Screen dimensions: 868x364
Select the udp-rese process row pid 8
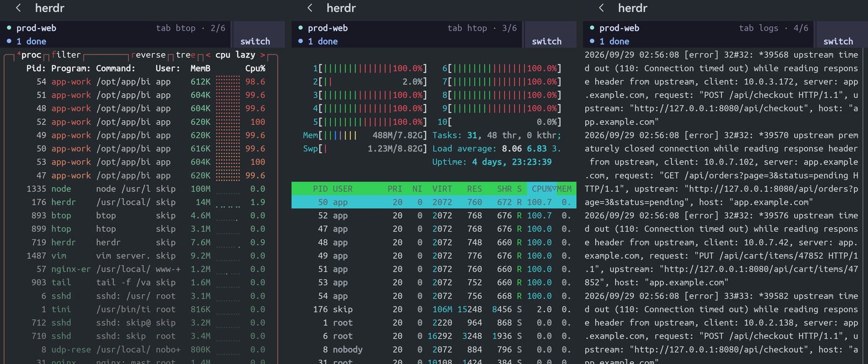click(140, 349)
